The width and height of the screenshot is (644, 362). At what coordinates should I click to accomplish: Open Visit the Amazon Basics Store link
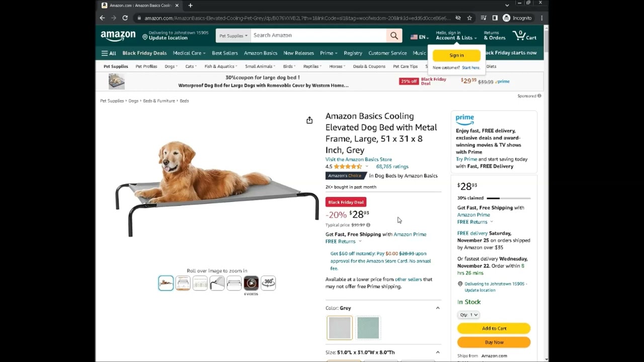(x=359, y=159)
